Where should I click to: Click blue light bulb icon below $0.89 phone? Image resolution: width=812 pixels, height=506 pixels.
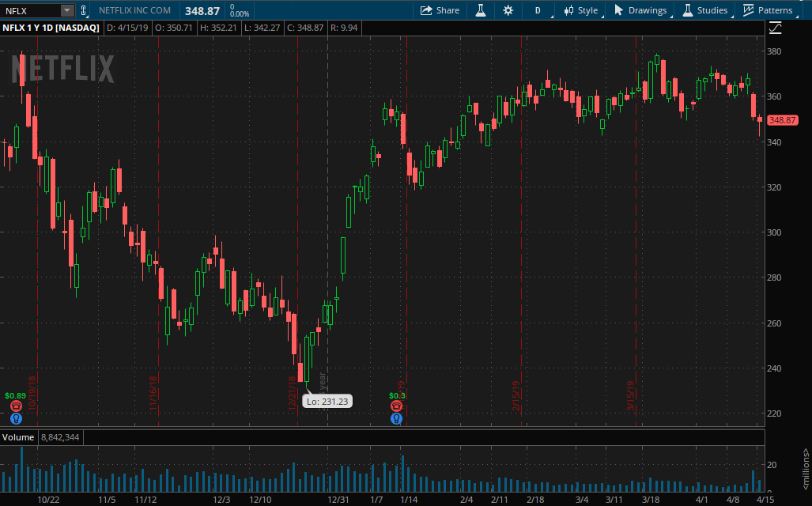(x=16, y=418)
